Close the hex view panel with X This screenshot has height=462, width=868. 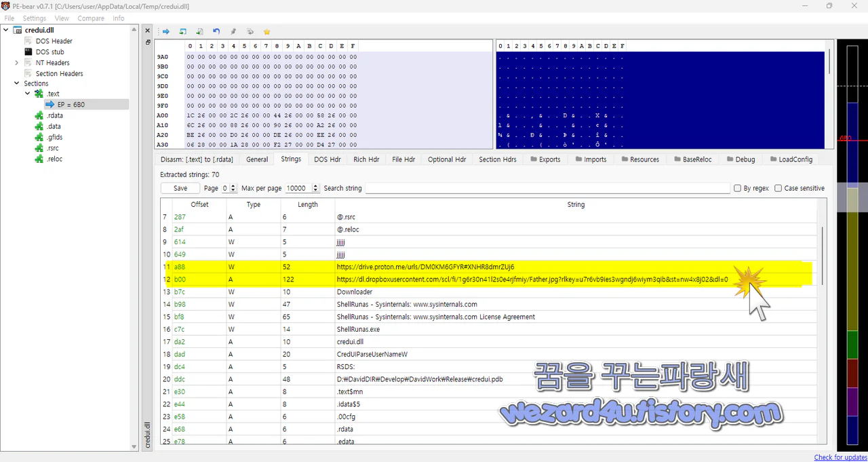[148, 31]
